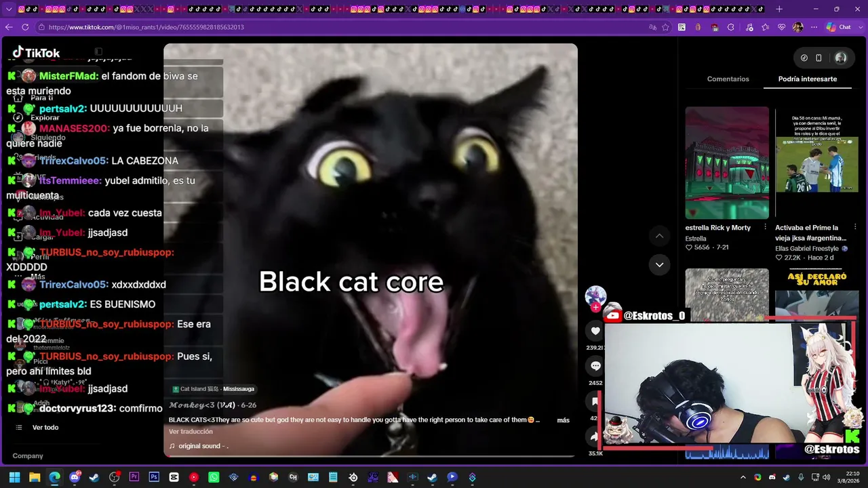The height and width of the screenshot is (488, 868).
Task: Open the Cat Island Mississauga location tag
Action: point(213,389)
